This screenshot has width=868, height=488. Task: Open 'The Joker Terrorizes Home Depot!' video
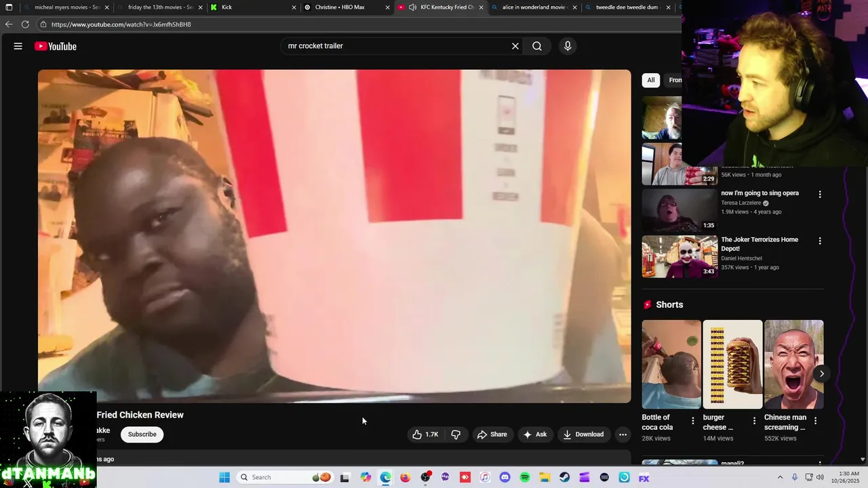click(759, 244)
